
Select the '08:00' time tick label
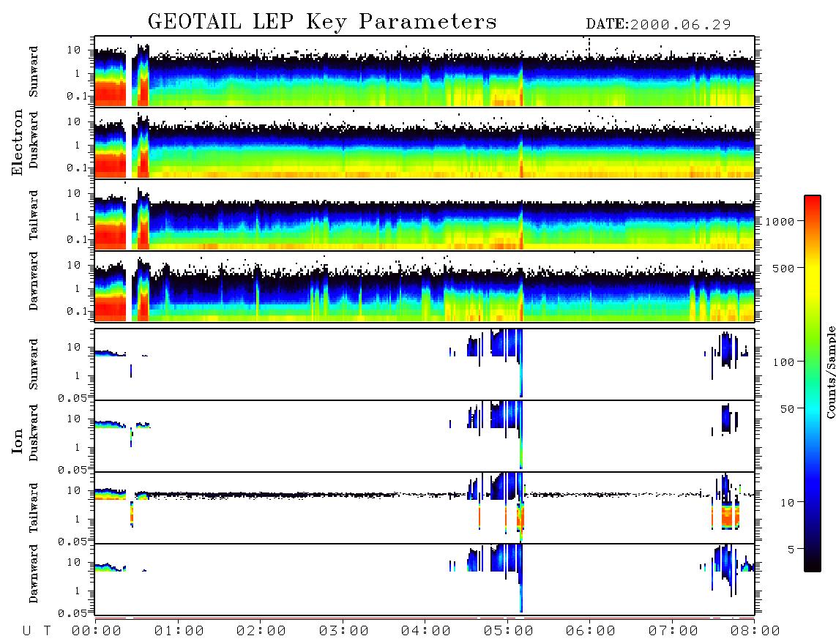755,632
